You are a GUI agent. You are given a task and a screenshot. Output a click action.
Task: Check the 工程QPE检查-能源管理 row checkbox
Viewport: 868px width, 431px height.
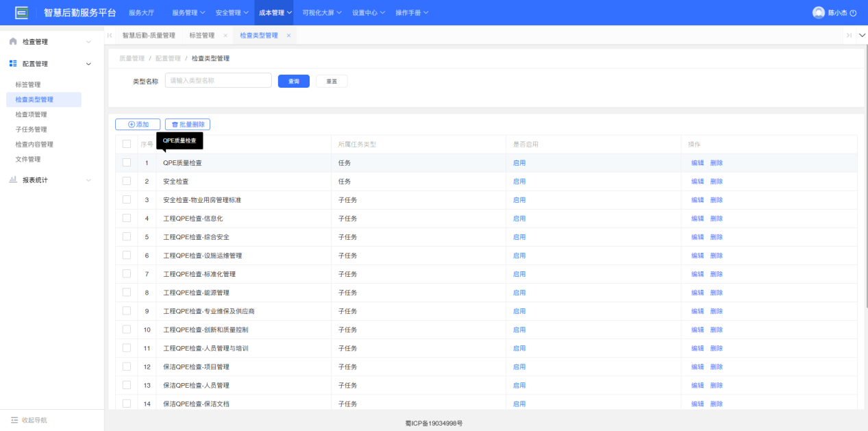127,292
